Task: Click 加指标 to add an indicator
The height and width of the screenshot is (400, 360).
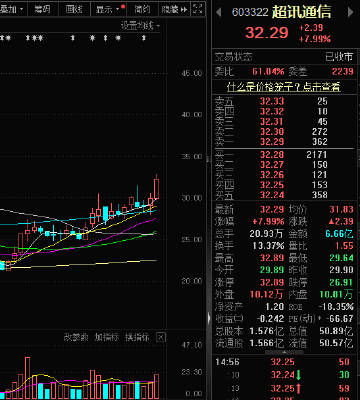Action: (x=106, y=337)
